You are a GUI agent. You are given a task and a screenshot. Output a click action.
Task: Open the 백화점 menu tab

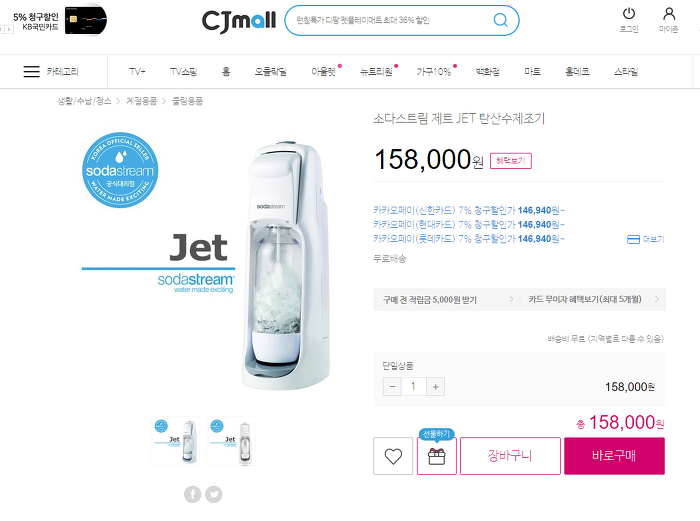click(488, 71)
